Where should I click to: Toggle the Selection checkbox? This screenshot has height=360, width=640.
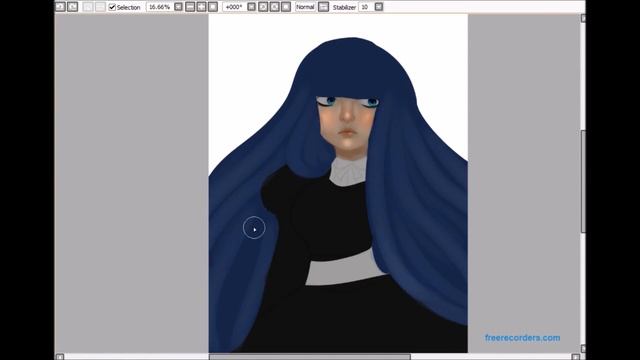point(112,7)
